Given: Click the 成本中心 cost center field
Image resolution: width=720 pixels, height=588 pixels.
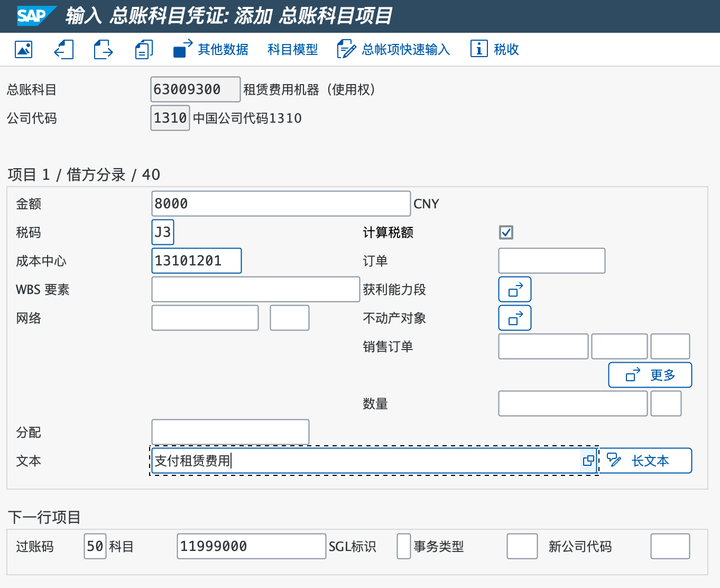Looking at the screenshot, I should click(x=196, y=261).
